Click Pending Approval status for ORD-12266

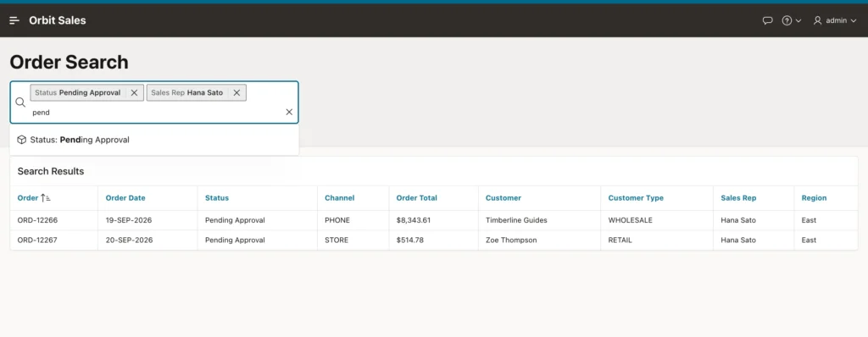click(235, 220)
